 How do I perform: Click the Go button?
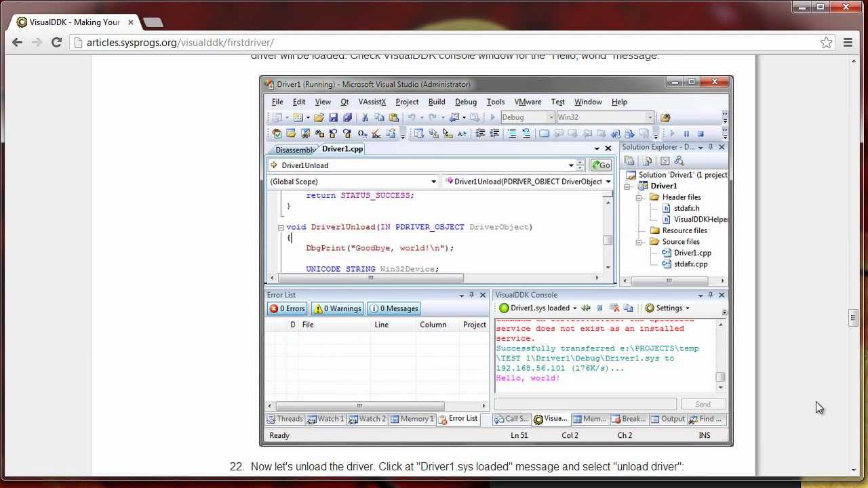(601, 165)
